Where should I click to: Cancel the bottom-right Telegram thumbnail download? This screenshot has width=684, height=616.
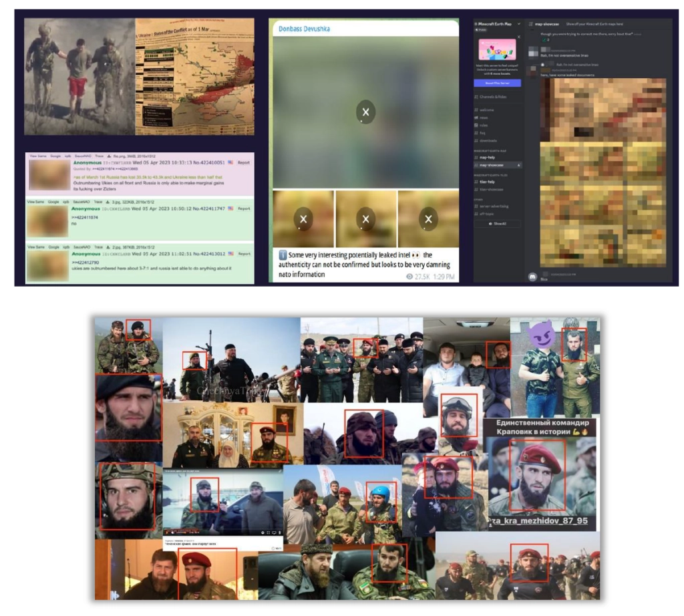coord(428,219)
